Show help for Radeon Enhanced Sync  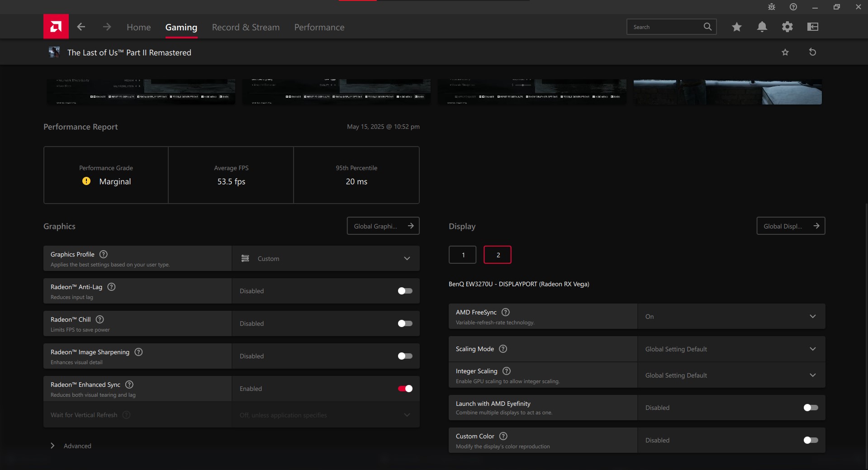(x=129, y=385)
